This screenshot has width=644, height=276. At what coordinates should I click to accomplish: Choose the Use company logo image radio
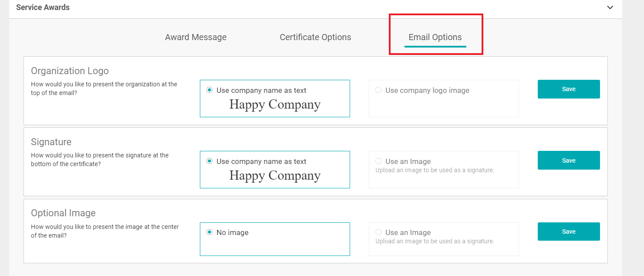pos(378,90)
